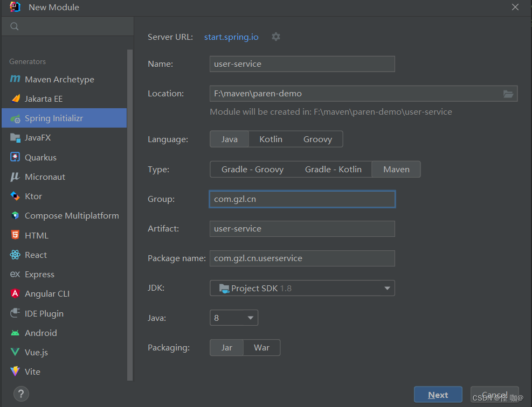Select Vue.js generator text
This screenshot has height=407, width=532.
[36, 352]
